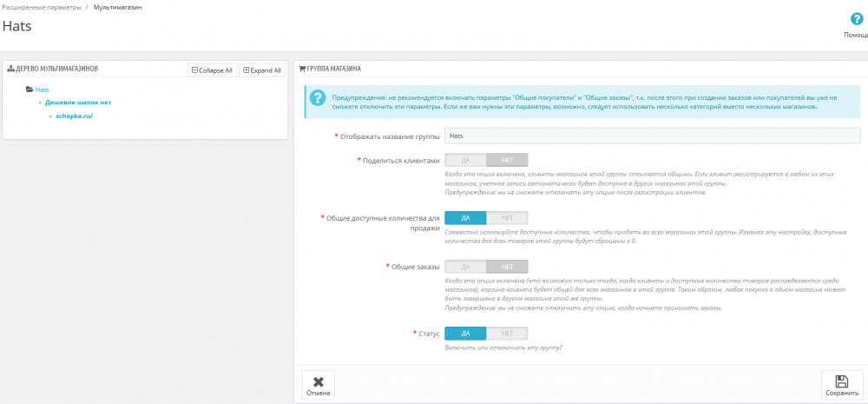Click the info icon in warning box

pyautogui.click(x=317, y=99)
